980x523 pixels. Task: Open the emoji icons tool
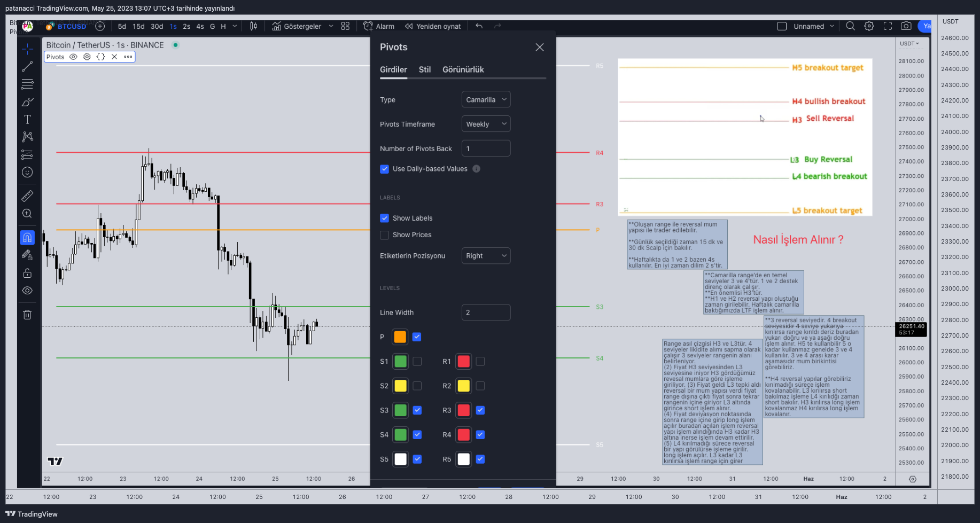(x=27, y=172)
